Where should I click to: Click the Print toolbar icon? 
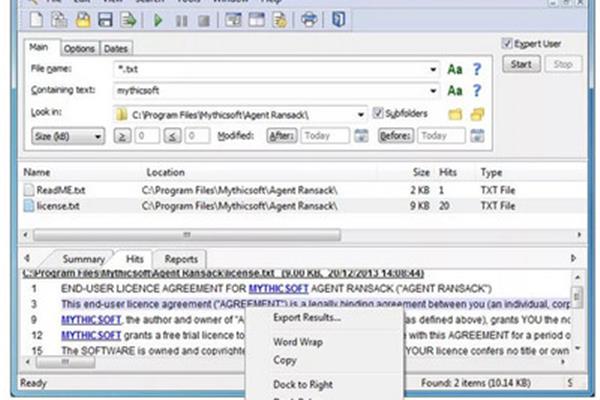click(309, 19)
